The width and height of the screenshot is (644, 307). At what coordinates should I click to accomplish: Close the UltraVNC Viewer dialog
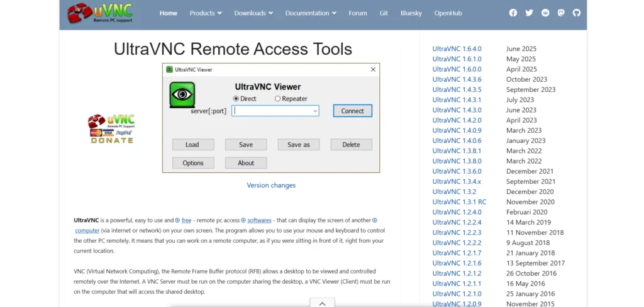click(x=373, y=69)
